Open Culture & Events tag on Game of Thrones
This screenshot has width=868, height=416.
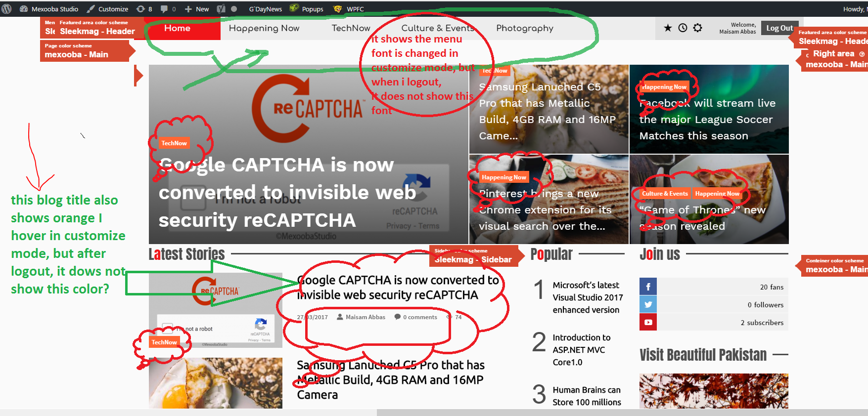665,194
